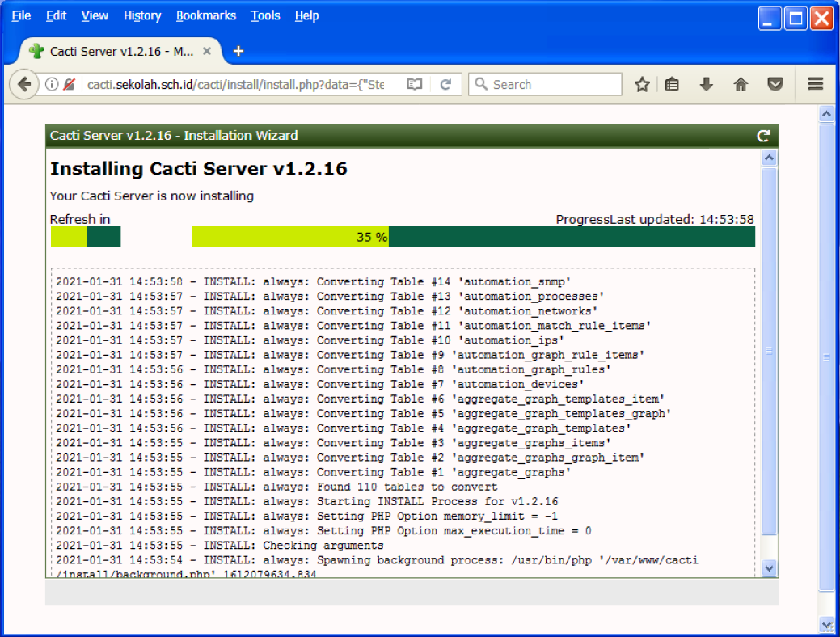Screen dimensions: 840x637
Task: Bookmark this page with the star icon
Action: (642, 84)
